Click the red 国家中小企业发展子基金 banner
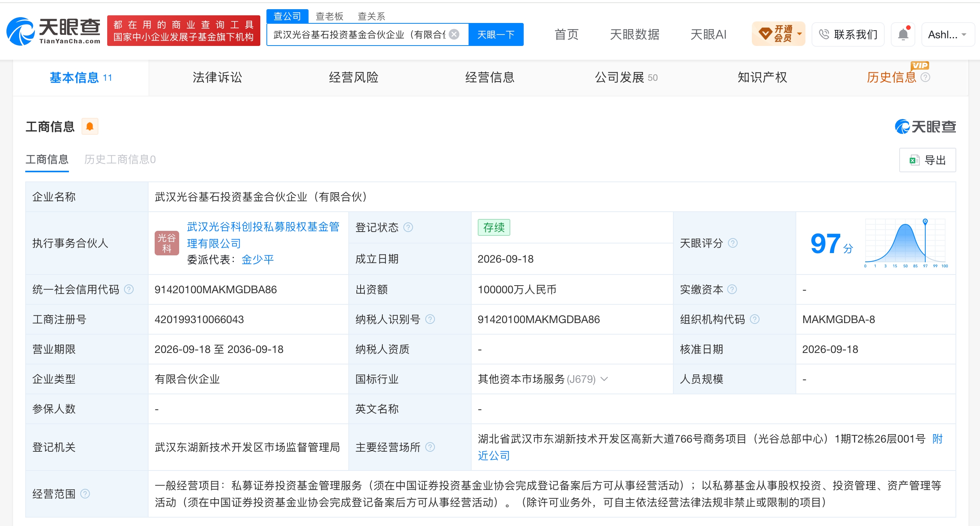The image size is (980, 526). pyautogui.click(x=184, y=31)
